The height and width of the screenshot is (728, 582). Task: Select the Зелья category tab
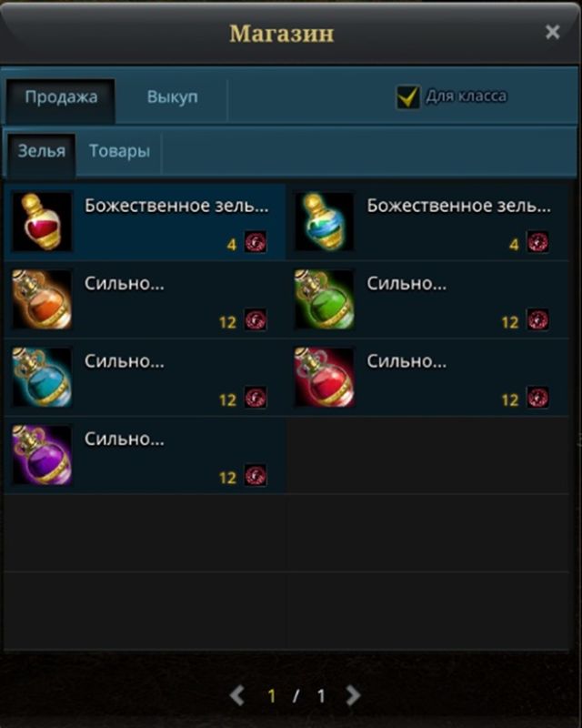tap(41, 153)
